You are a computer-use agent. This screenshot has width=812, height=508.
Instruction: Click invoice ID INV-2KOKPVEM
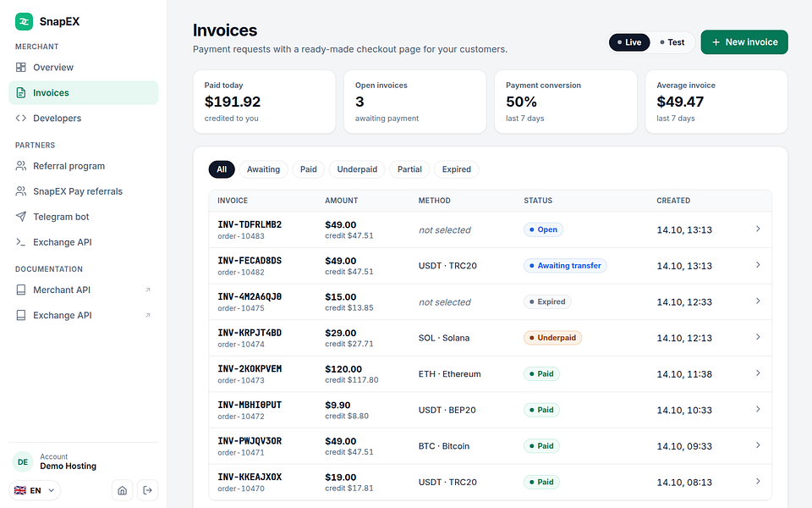click(250, 368)
